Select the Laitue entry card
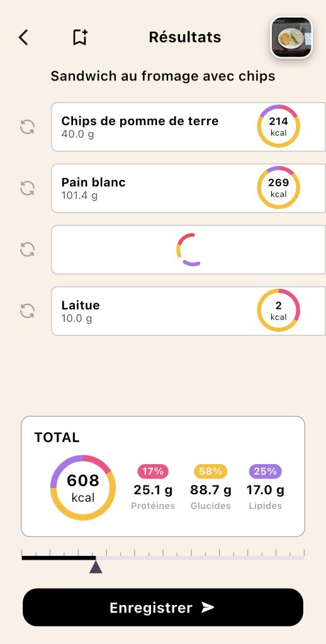 (189, 311)
